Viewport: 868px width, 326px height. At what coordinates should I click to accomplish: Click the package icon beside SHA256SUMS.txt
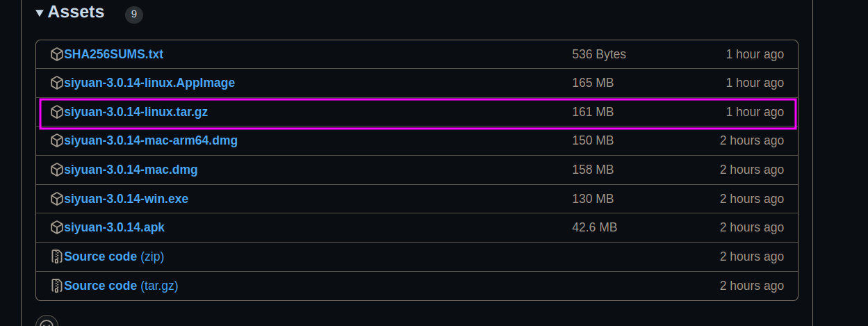56,54
